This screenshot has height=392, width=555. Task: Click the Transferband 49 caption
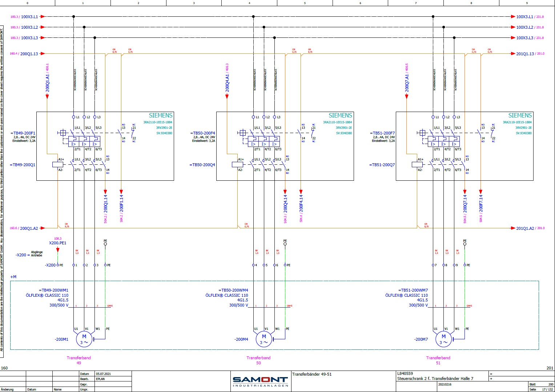[79, 360]
